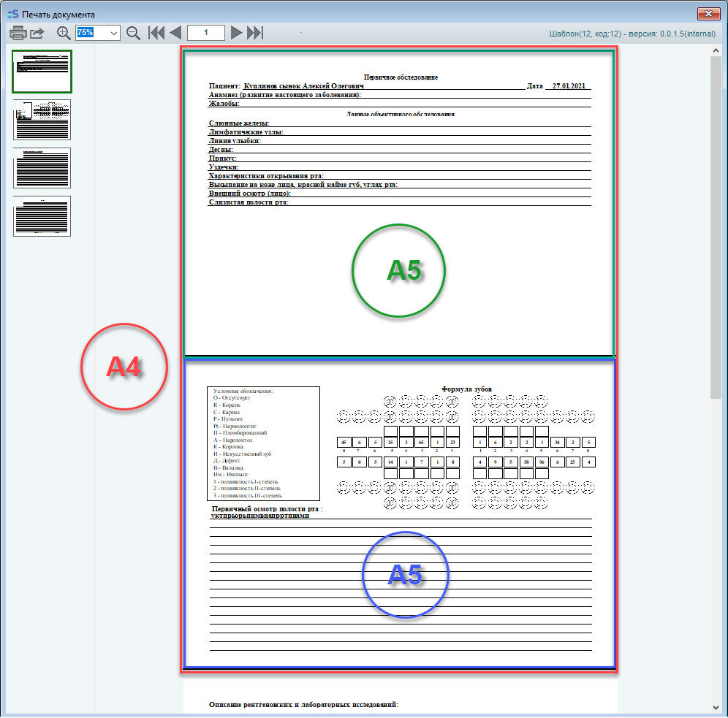
Task: Select the third page thumbnail
Action: coord(42,168)
